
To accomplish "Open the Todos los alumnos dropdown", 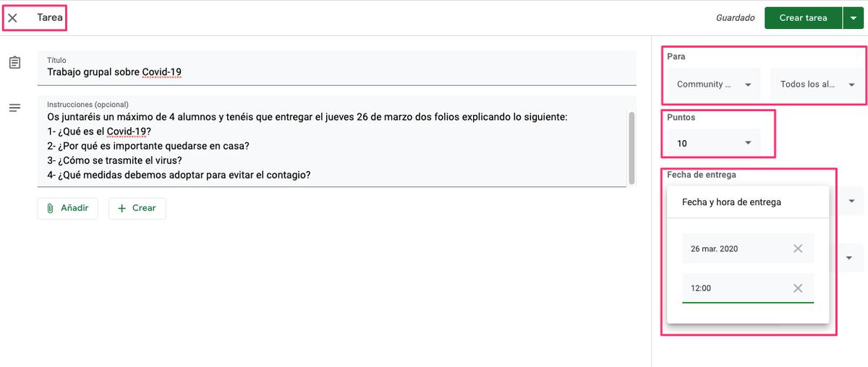I will [x=851, y=85].
